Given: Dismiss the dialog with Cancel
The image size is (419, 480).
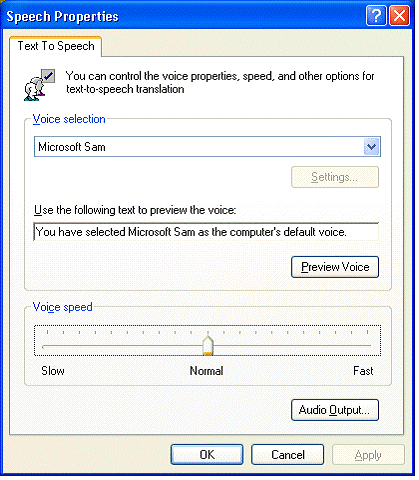Looking at the screenshot, I should point(288,455).
